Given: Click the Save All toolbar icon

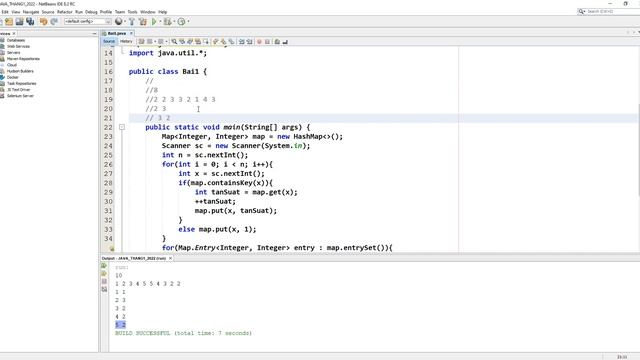Looking at the screenshot, I should (30, 22).
